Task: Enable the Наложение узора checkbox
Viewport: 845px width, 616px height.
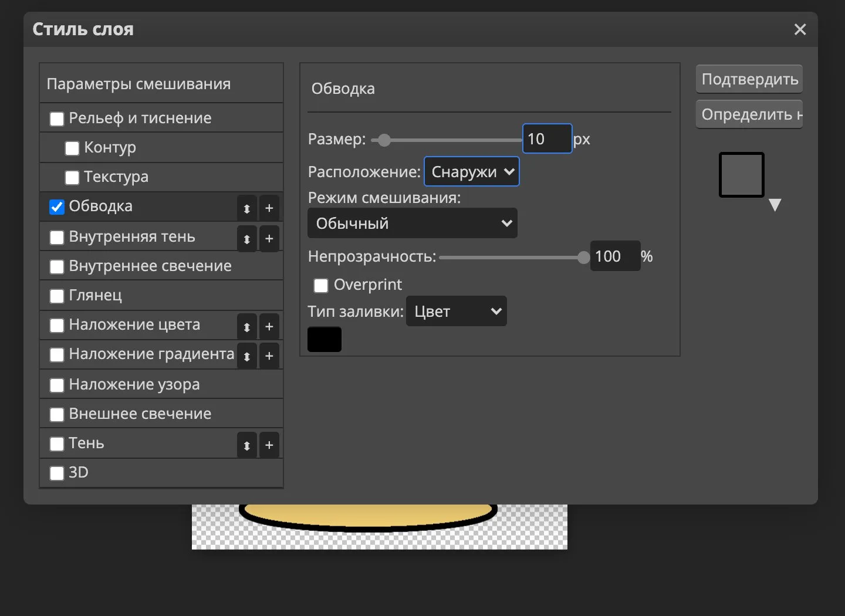Action: (x=57, y=385)
